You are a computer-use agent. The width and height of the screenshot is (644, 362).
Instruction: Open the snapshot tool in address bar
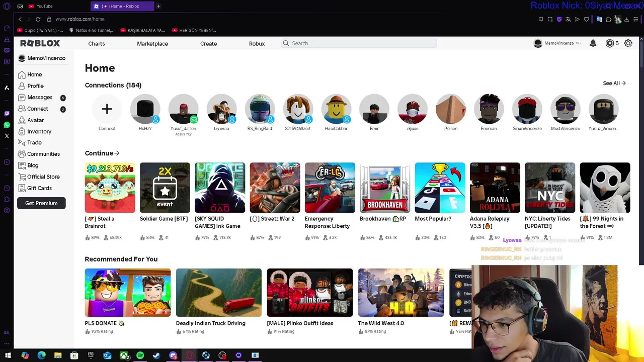pyautogui.click(x=550, y=19)
